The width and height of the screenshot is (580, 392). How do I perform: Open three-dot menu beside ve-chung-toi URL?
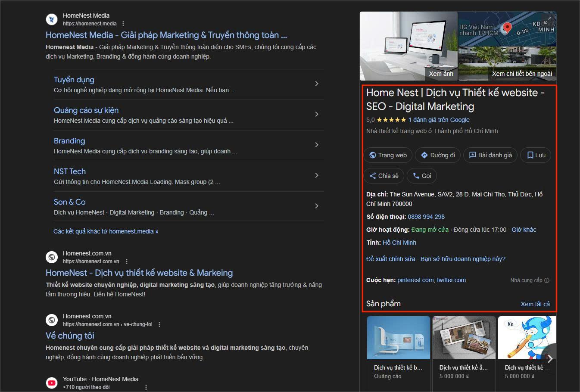click(x=159, y=324)
